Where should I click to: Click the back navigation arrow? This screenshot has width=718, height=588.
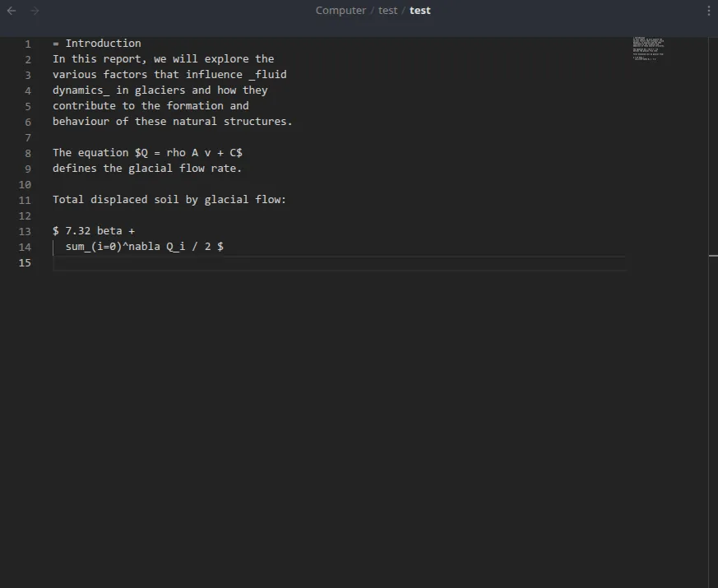pos(11,11)
